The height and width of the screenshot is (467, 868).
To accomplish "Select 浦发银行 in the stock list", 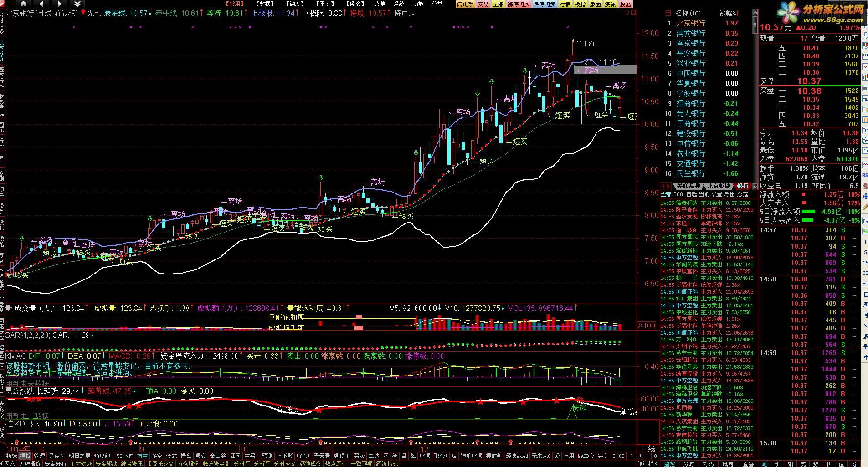I will (690, 33).
